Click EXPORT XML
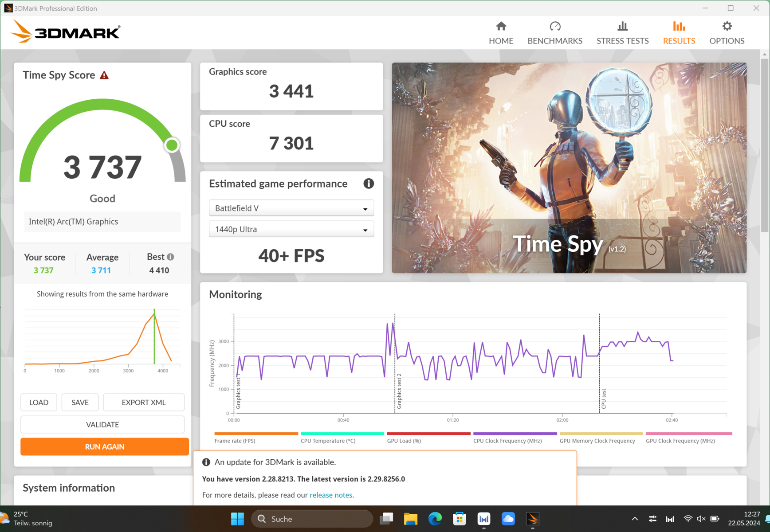Viewport: 770px width, 532px height. point(144,403)
